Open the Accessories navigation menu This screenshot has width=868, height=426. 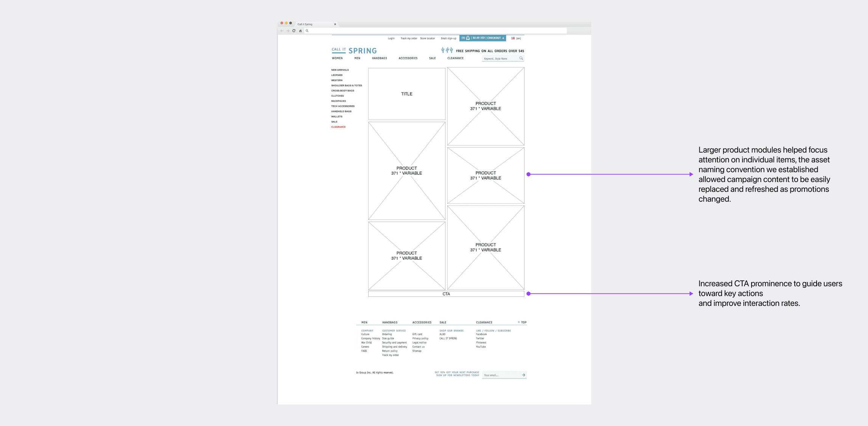(408, 58)
